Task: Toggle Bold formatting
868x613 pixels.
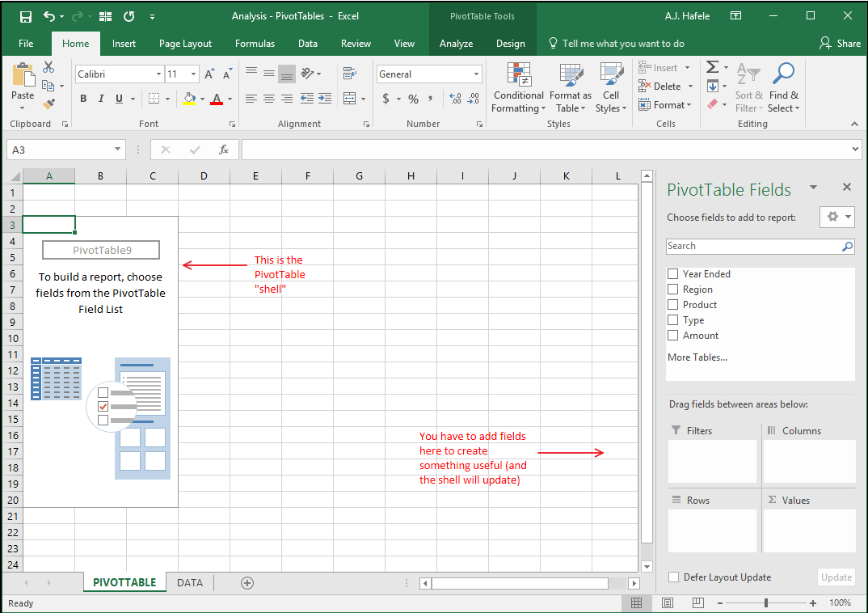Action: click(83, 99)
